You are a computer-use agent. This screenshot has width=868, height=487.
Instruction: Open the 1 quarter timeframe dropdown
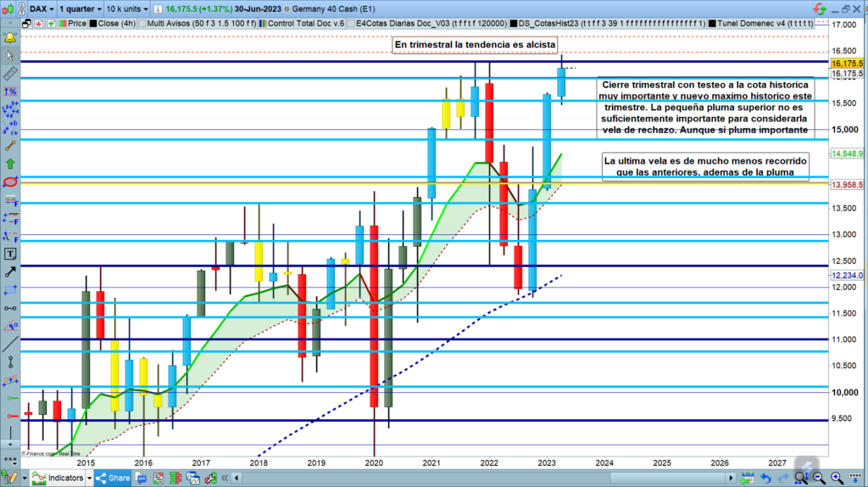(80, 8)
